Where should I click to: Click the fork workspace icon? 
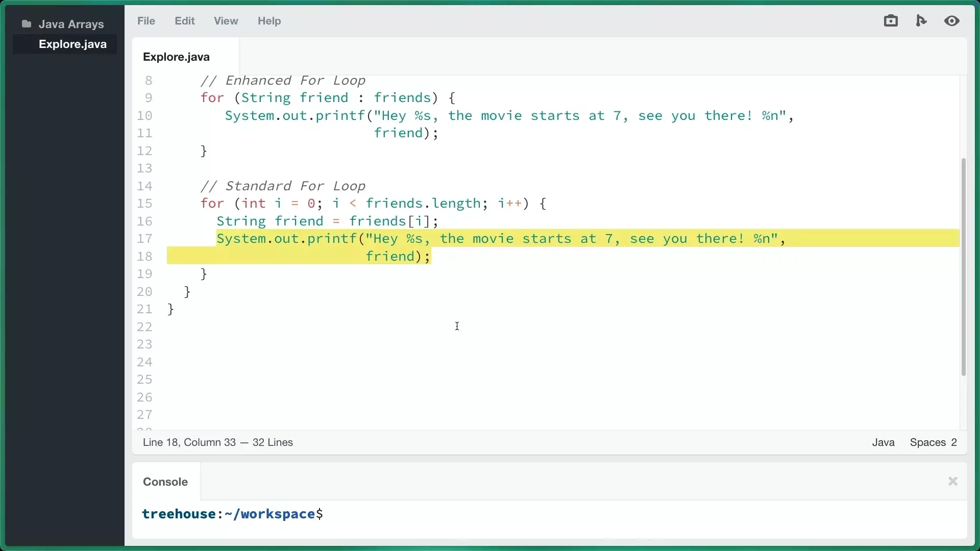click(x=922, y=21)
